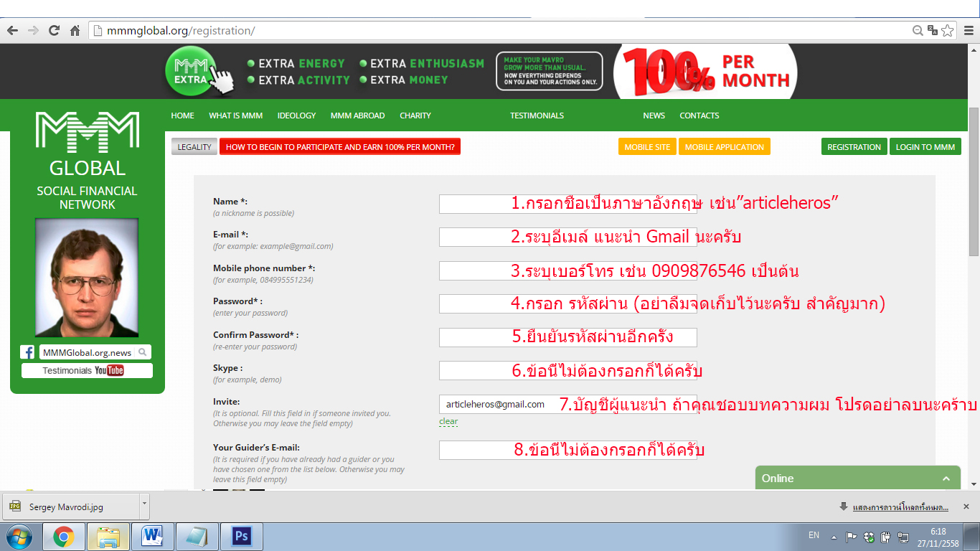Show hidden system tray icons
Screen dimensions: 980x551
click(x=834, y=537)
